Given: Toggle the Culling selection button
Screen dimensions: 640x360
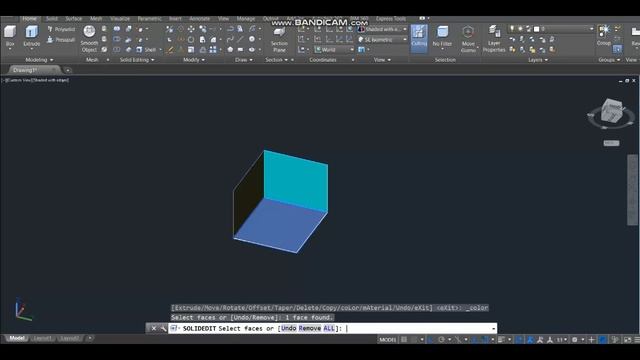Looking at the screenshot, I should [x=419, y=38].
